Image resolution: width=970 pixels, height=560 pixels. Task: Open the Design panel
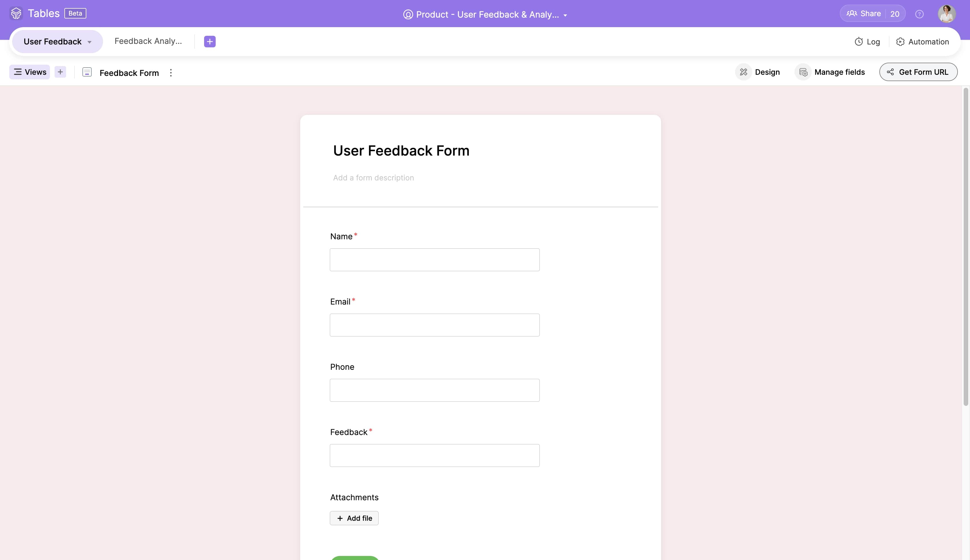tap(758, 72)
